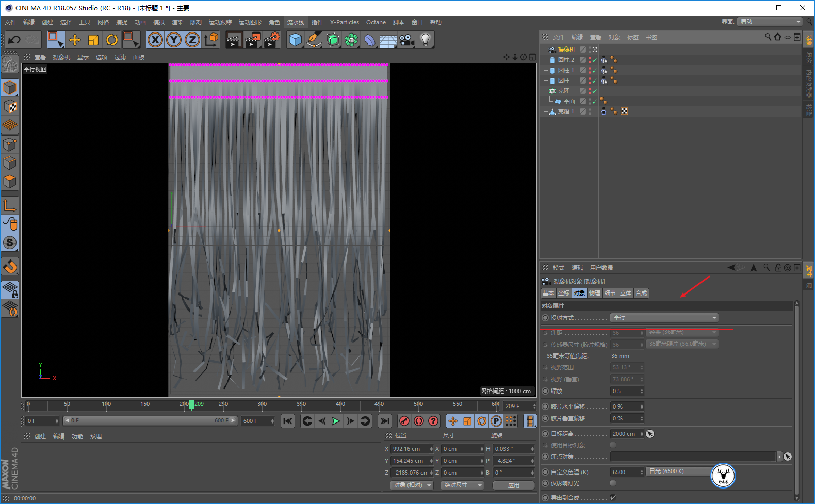Toggle autokeying button
This screenshot has height=504, width=815.
(419, 421)
